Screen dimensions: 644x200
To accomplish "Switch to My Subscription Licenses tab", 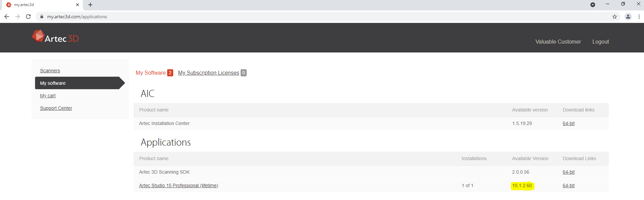I will 209,73.
